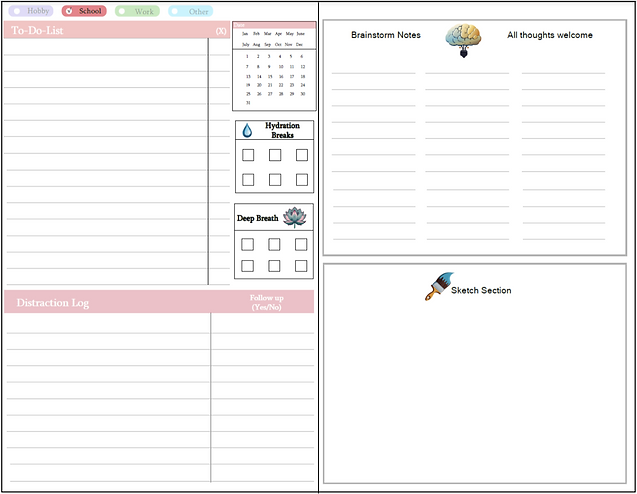Click the Follow up (Yes/No) column header
The width and height of the screenshot is (637, 494).
pyautogui.click(x=266, y=302)
